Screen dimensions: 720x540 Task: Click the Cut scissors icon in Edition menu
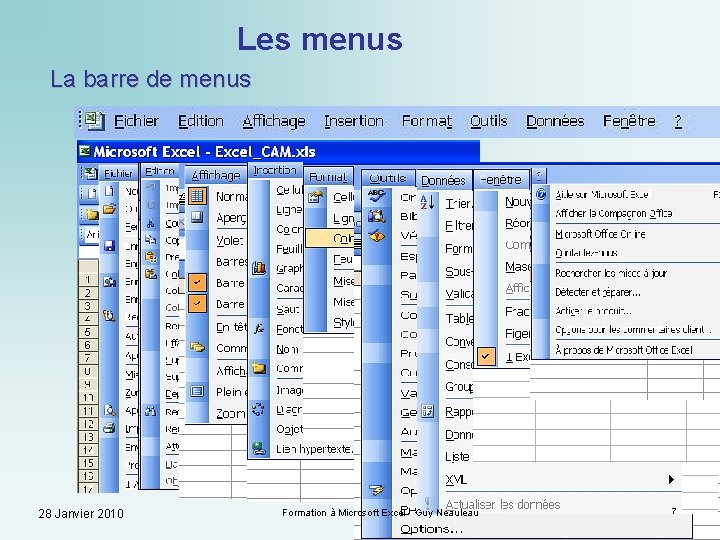pyautogui.click(x=151, y=224)
